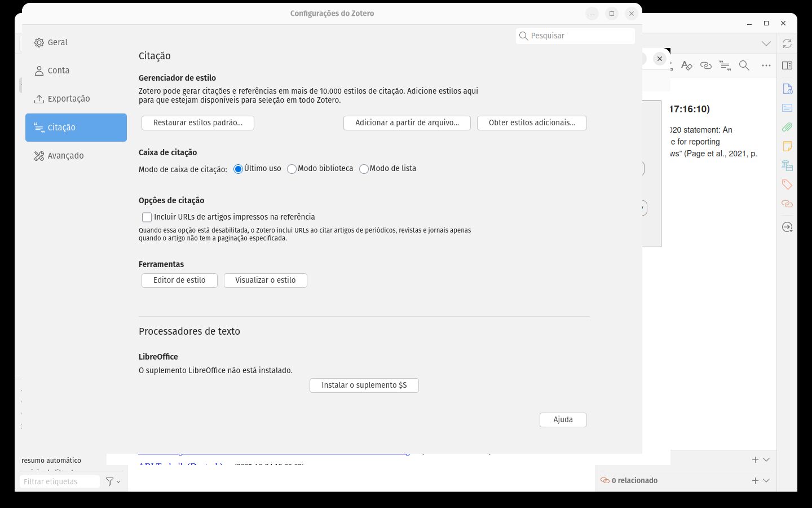Expand the tab list chevron in main window
The height and width of the screenshot is (508, 812).
pyautogui.click(x=766, y=43)
